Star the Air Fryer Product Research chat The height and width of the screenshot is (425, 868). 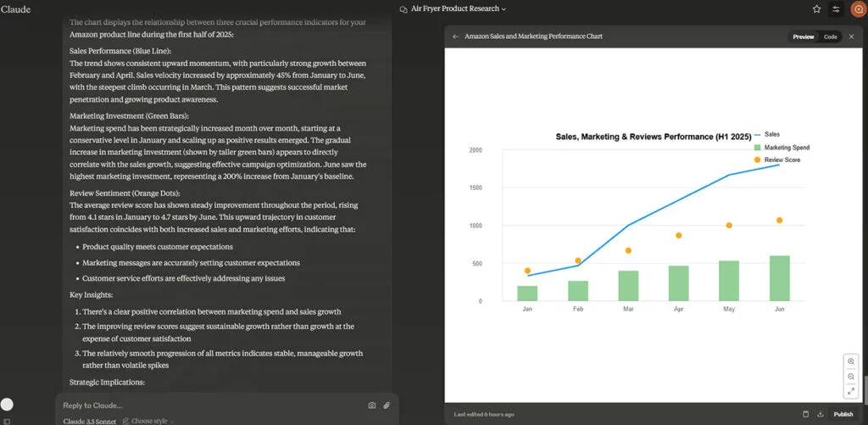tap(816, 8)
